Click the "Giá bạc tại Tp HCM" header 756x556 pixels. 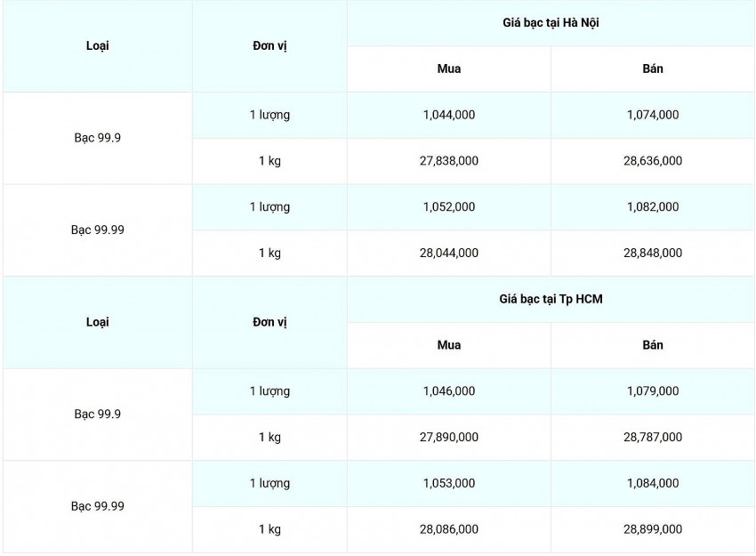click(550, 299)
